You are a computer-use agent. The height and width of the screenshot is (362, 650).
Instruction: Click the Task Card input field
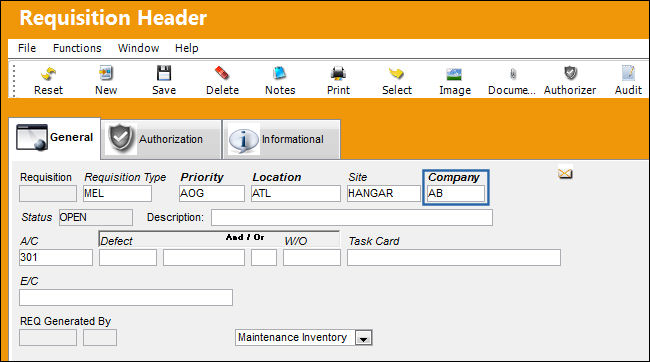[454, 258]
